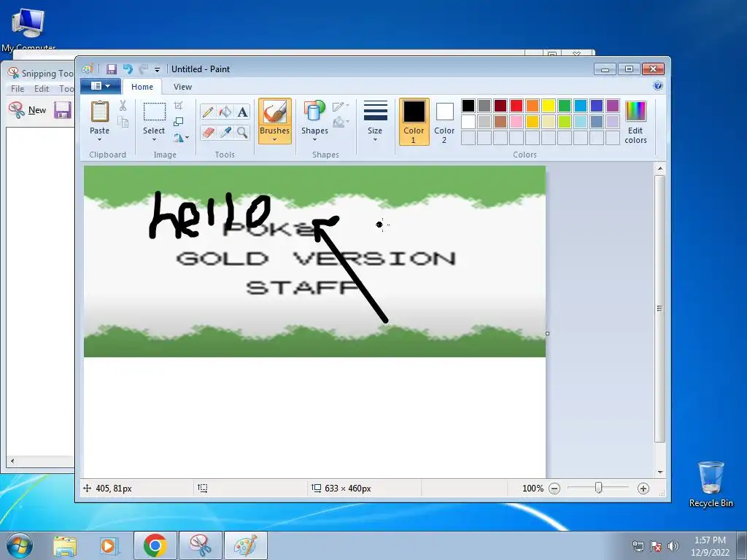
Task: Switch to the Home ribbon tab
Action: [142, 87]
